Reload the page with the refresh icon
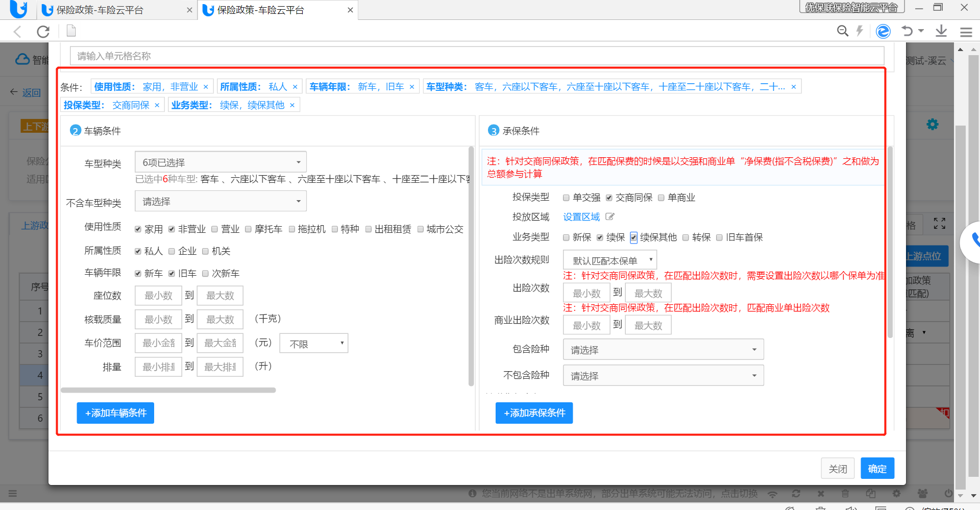 [x=43, y=32]
